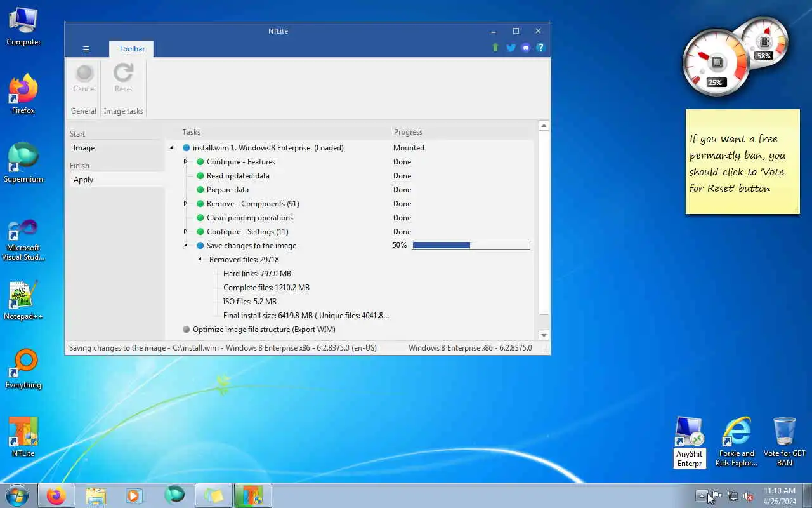
Task: Collapse the Removed files: 29718 node
Action: (x=200, y=260)
